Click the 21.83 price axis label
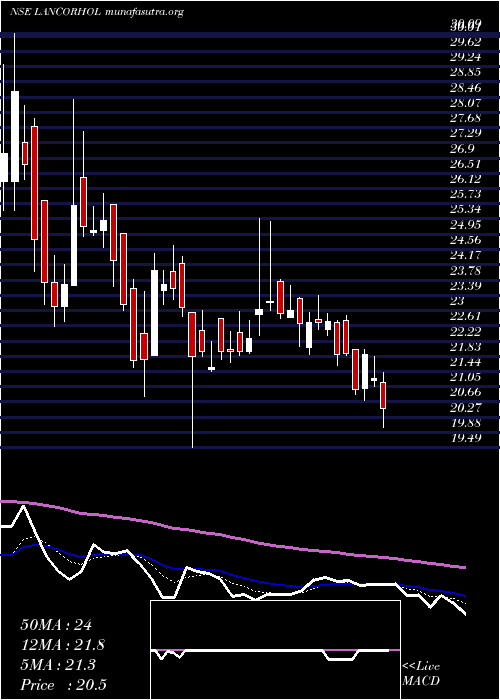The width and height of the screenshot is (500, 700). (x=465, y=346)
